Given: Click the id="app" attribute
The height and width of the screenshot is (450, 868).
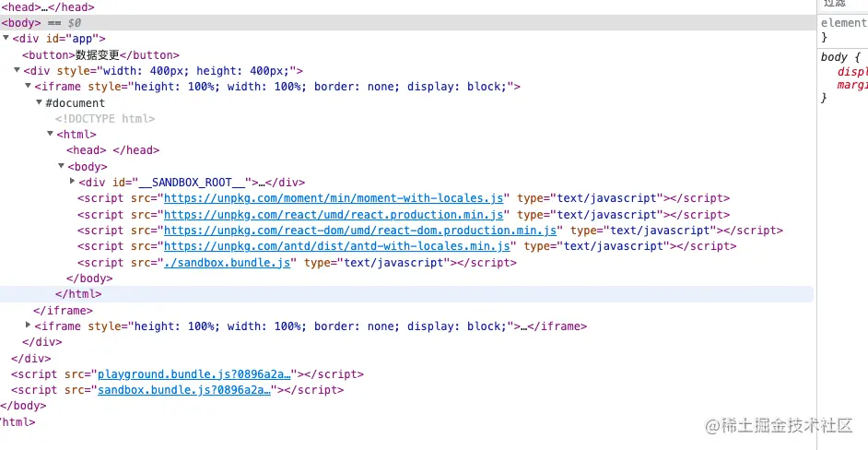Looking at the screenshot, I should coord(71,39).
